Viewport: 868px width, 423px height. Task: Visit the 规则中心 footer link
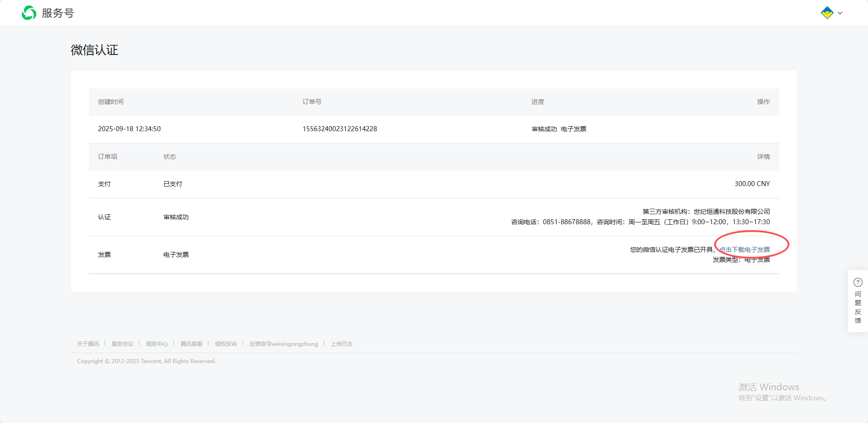coord(157,344)
